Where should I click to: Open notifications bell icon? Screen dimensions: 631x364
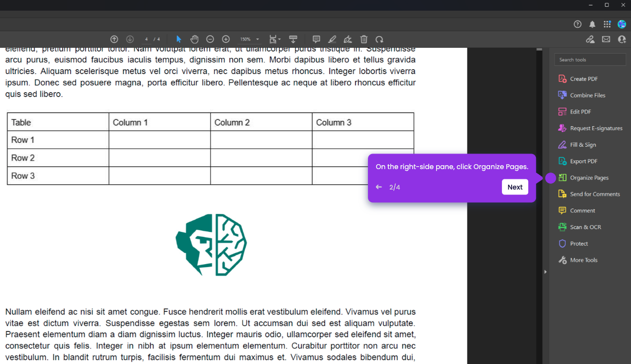(592, 24)
